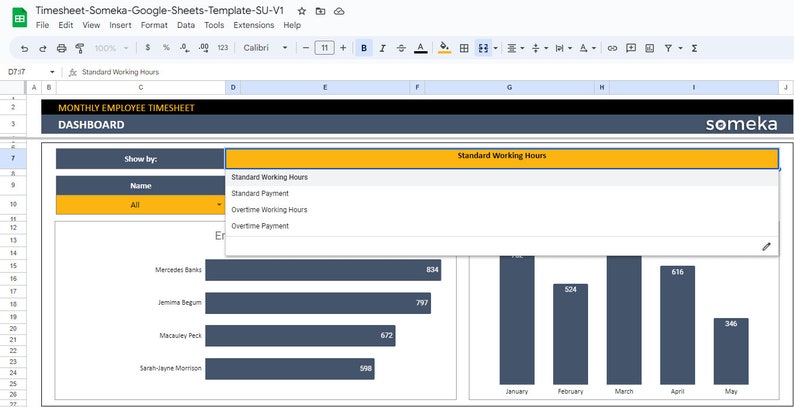794x407 pixels.
Task: Insert a comment
Action: pyautogui.click(x=631, y=48)
